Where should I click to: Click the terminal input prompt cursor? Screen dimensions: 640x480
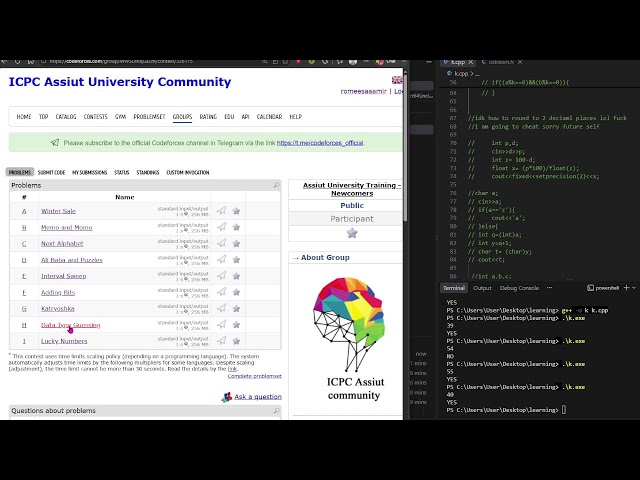click(564, 410)
